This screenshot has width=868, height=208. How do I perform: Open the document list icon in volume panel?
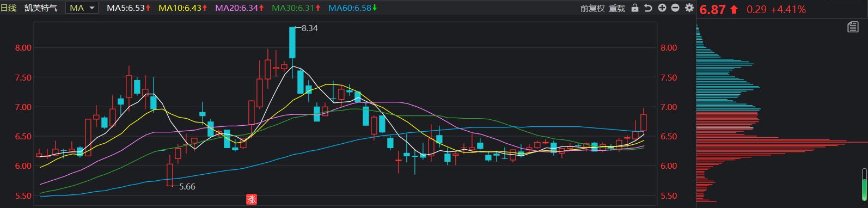[853, 27]
